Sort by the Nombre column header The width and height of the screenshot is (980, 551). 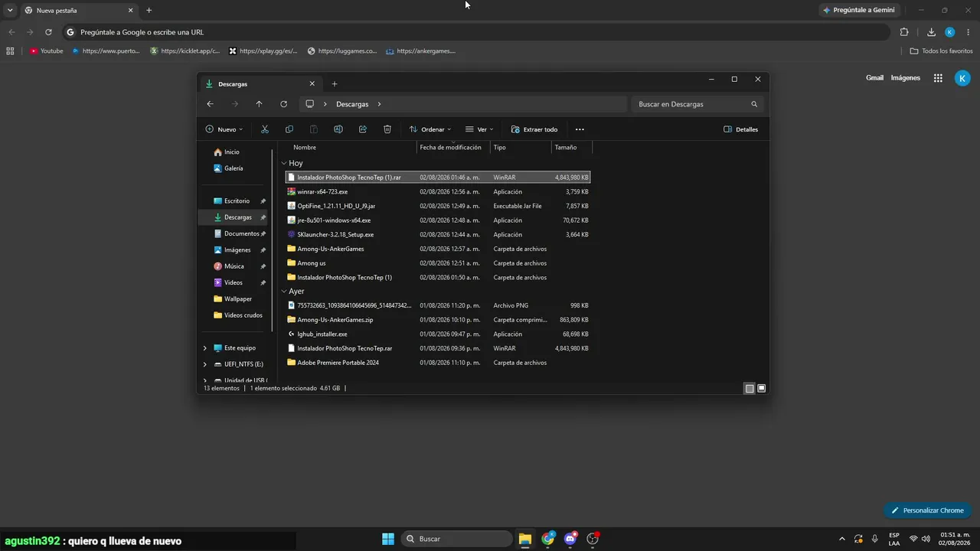tap(353, 148)
